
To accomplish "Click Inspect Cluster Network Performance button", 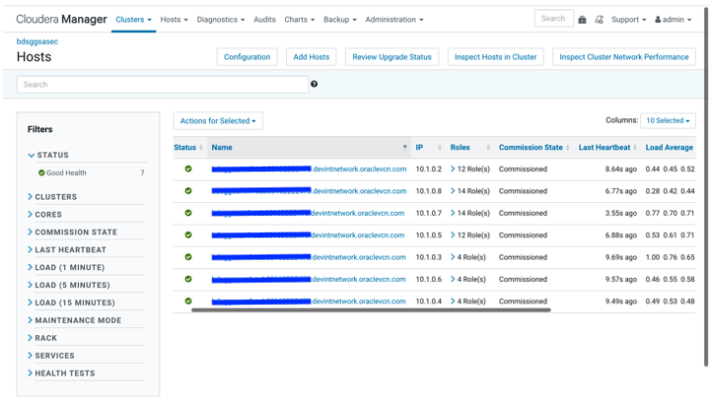I will [x=624, y=57].
